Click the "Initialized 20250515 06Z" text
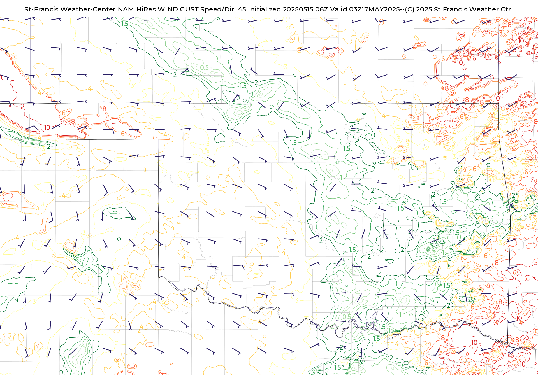The height and width of the screenshot is (392, 538). [x=288, y=9]
